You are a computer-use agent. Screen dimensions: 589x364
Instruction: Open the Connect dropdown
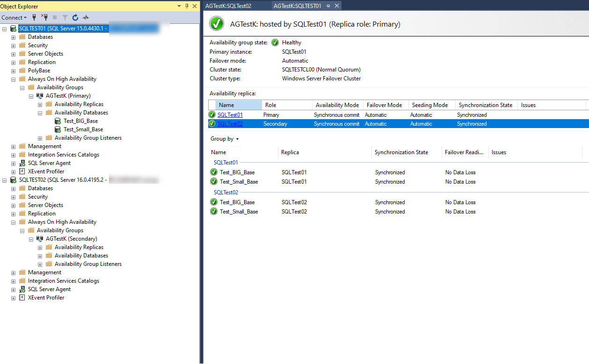[x=14, y=17]
